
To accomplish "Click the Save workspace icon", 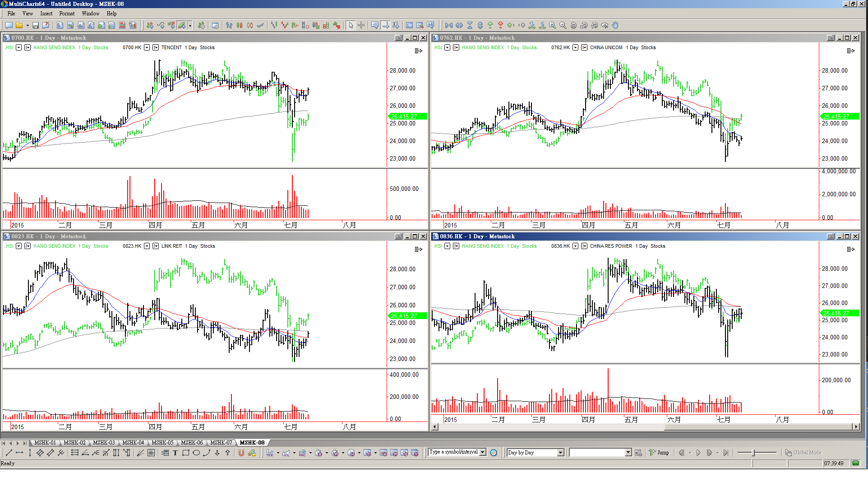I will pyautogui.click(x=35, y=26).
